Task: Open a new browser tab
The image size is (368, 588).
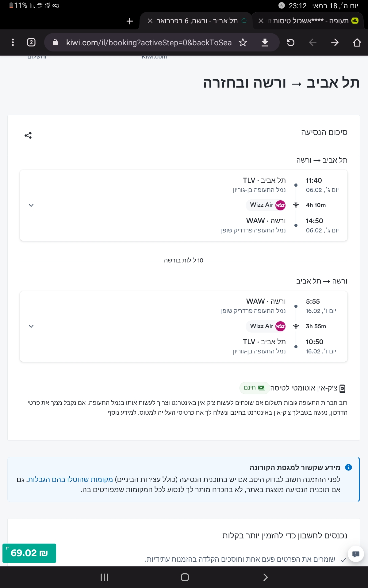Action: [x=130, y=21]
